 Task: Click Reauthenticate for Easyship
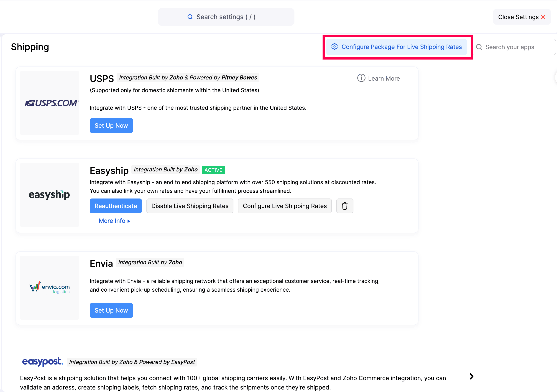coord(116,206)
